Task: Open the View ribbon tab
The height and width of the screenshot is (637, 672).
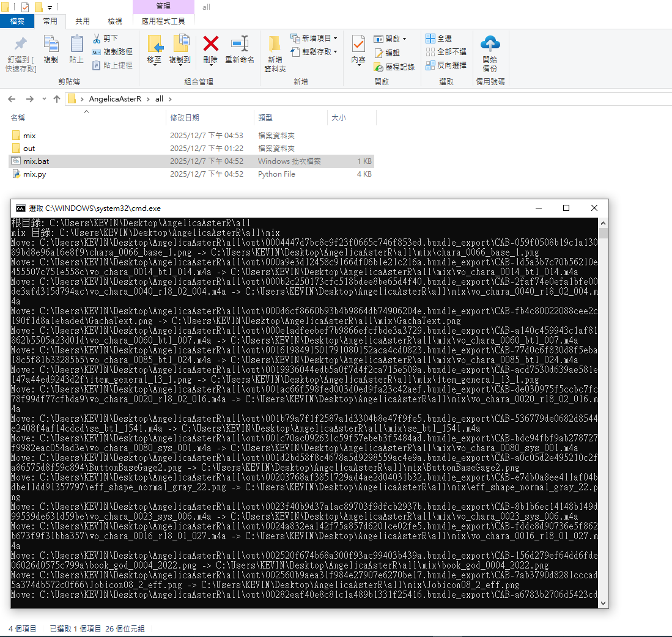Action: coord(114,21)
